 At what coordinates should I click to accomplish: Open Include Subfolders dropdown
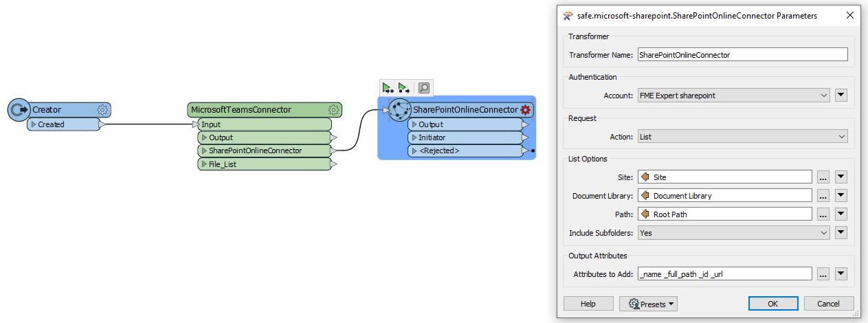tap(733, 233)
